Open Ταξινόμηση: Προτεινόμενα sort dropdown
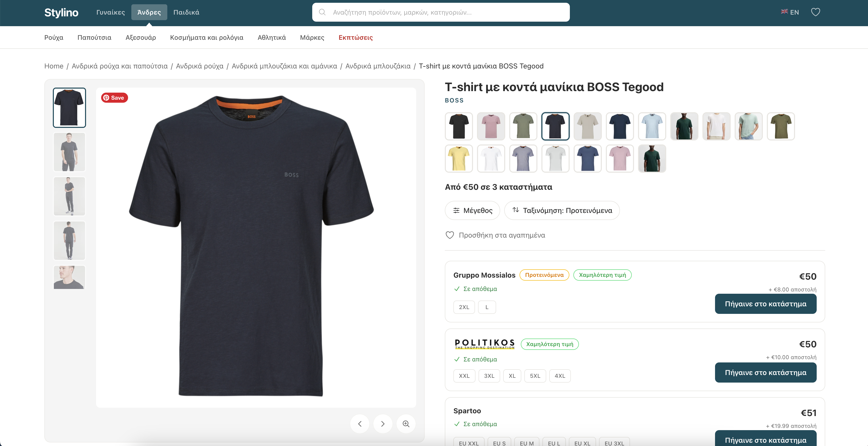 click(562, 210)
